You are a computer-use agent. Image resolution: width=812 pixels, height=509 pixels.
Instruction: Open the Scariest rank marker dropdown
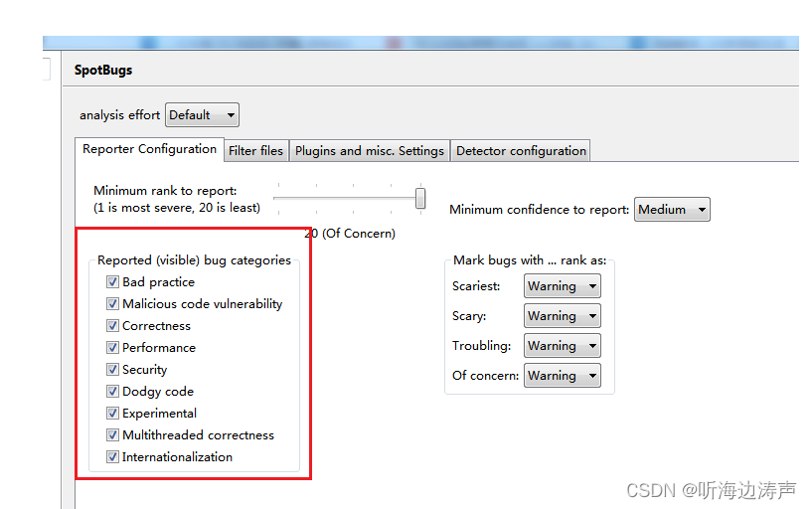click(562, 286)
